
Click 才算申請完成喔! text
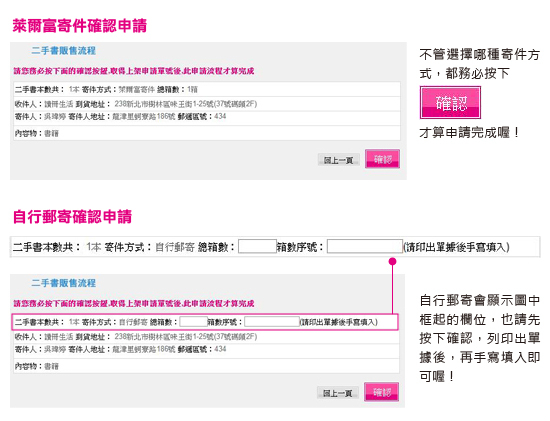pos(469,133)
